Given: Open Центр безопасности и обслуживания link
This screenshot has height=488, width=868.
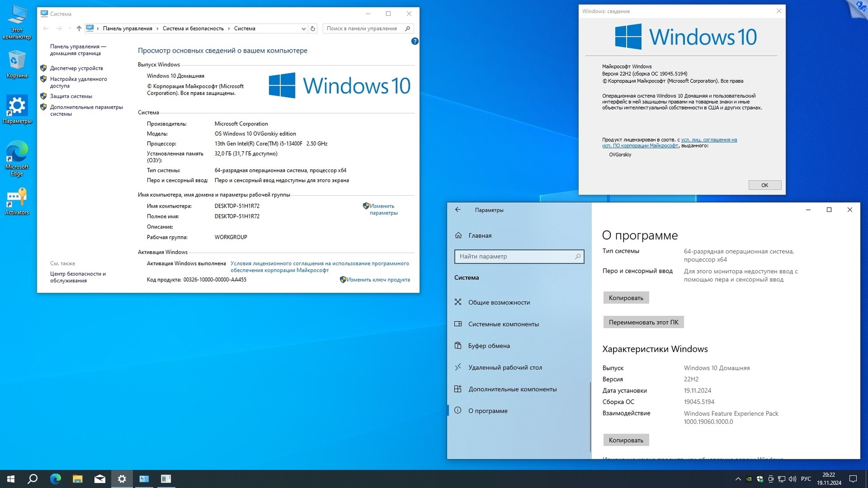Looking at the screenshot, I should 78,277.
